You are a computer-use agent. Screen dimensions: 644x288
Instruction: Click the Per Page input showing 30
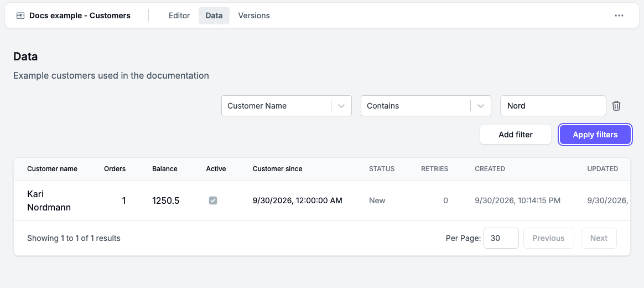coord(501,238)
